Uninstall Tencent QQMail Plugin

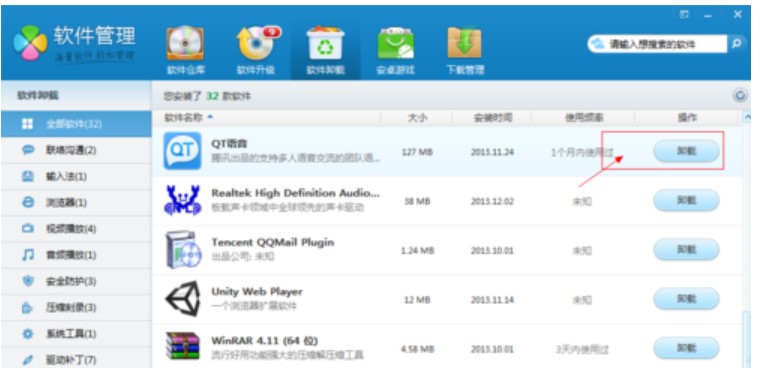coord(686,250)
